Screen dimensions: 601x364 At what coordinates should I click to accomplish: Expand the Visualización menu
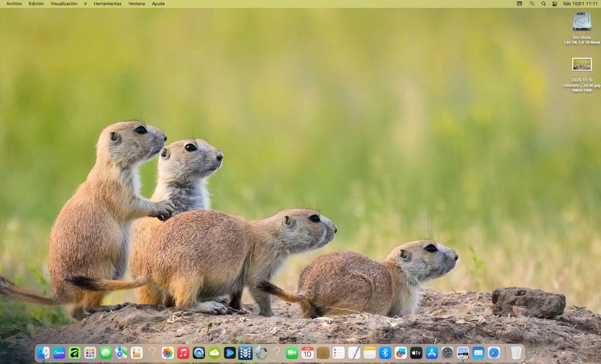pyautogui.click(x=64, y=4)
